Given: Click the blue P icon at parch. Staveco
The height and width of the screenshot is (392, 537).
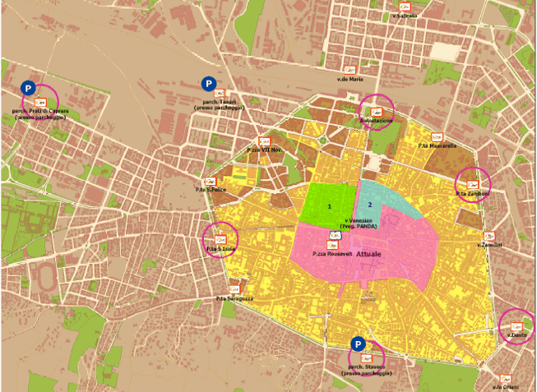Looking at the screenshot, I should pyautogui.click(x=358, y=344).
